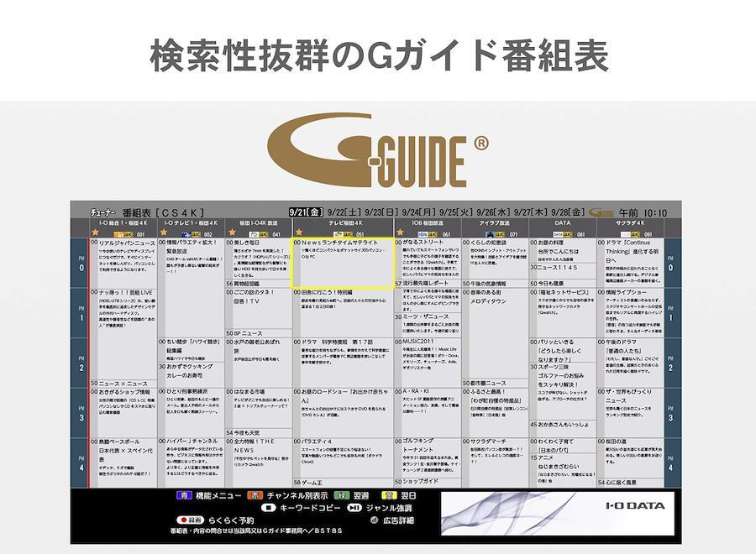Viewport: 756px width, 554px height.
Task: Select the ゴルフキングトーナメント program
Action: pos(428,457)
